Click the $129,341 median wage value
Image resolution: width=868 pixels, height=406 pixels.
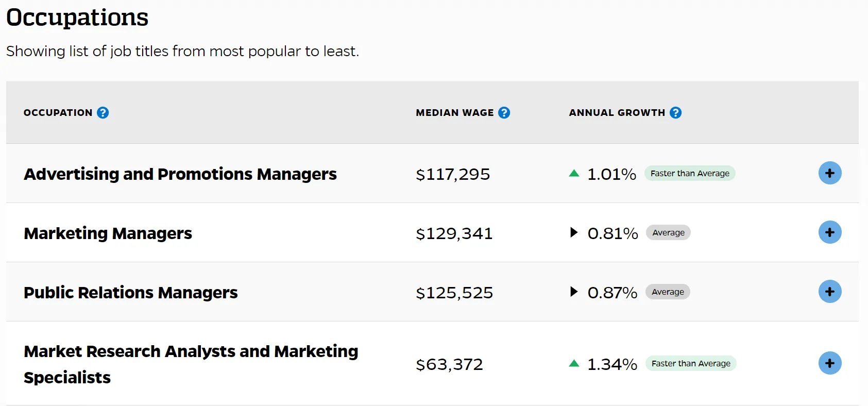coord(454,233)
